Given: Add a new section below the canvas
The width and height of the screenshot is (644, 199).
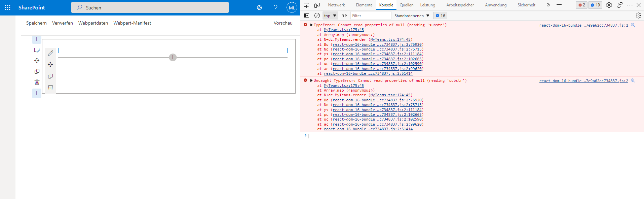Looking at the screenshot, I should [37, 93].
